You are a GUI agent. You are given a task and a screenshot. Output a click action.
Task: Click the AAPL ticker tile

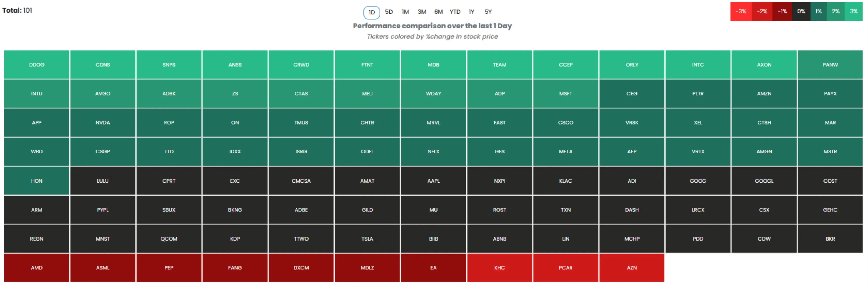pyautogui.click(x=433, y=181)
